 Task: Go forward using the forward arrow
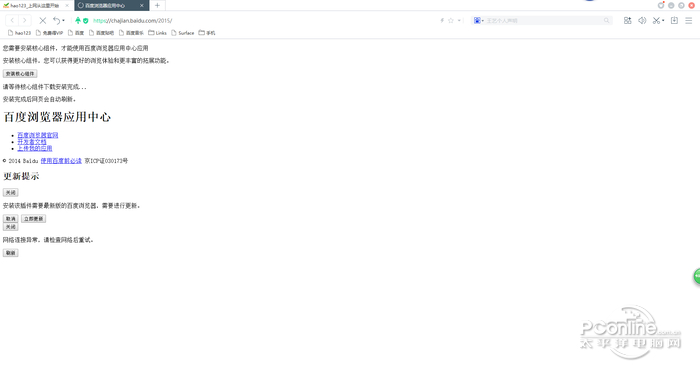[25, 21]
